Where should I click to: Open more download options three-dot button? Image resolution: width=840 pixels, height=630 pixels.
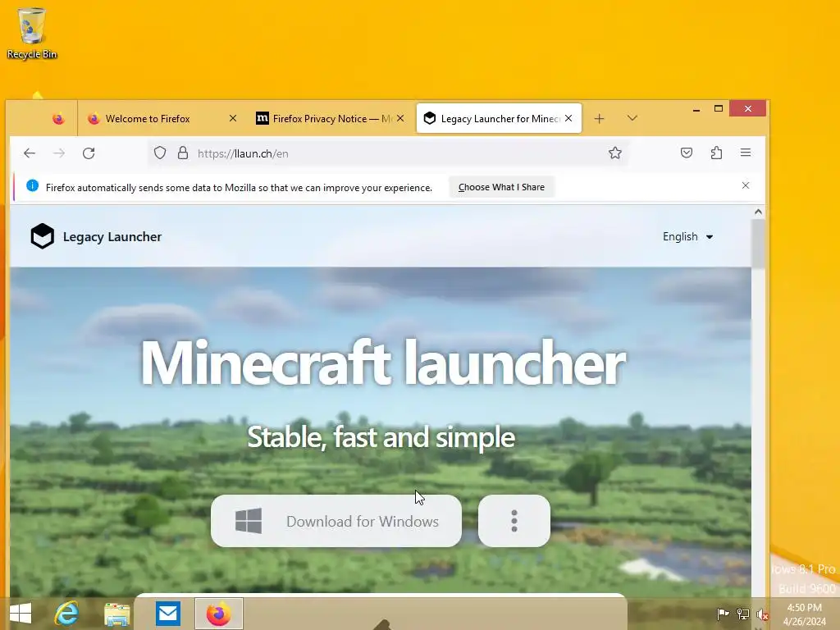(514, 521)
